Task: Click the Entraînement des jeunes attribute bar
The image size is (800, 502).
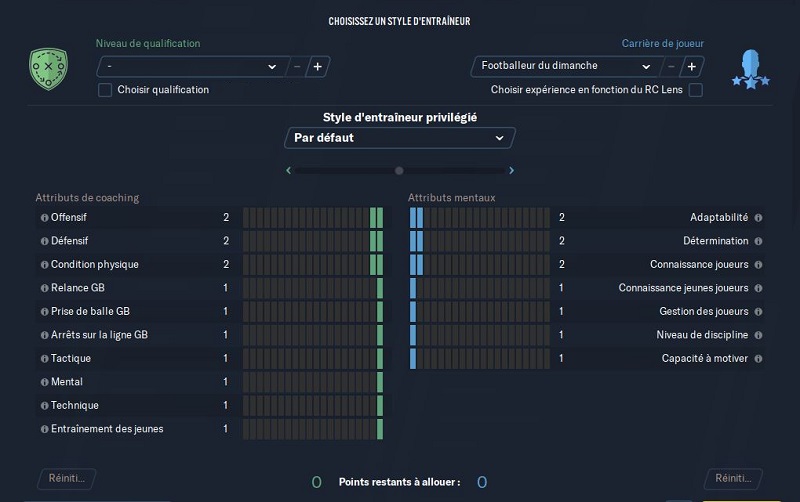Action: pyautogui.click(x=313, y=429)
